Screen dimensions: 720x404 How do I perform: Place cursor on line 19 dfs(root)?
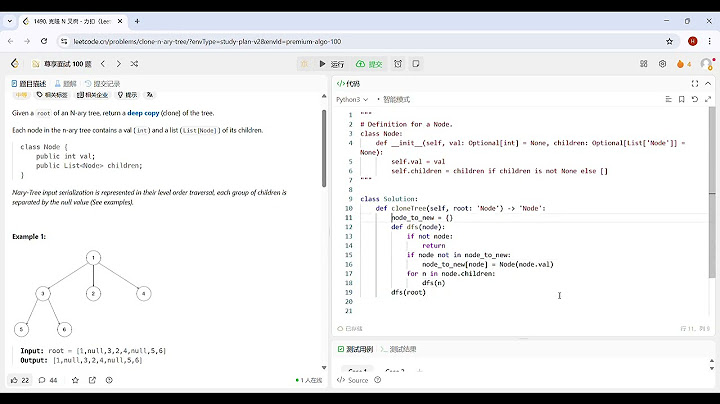pyautogui.click(x=408, y=292)
